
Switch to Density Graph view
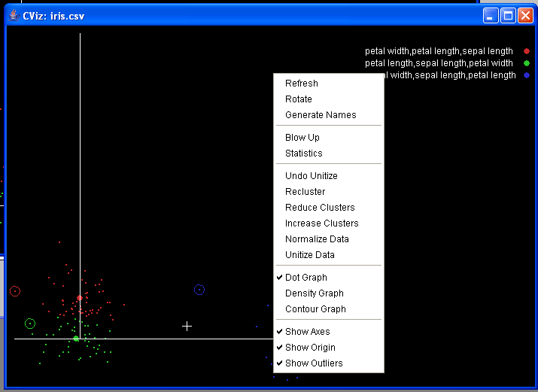coord(314,293)
